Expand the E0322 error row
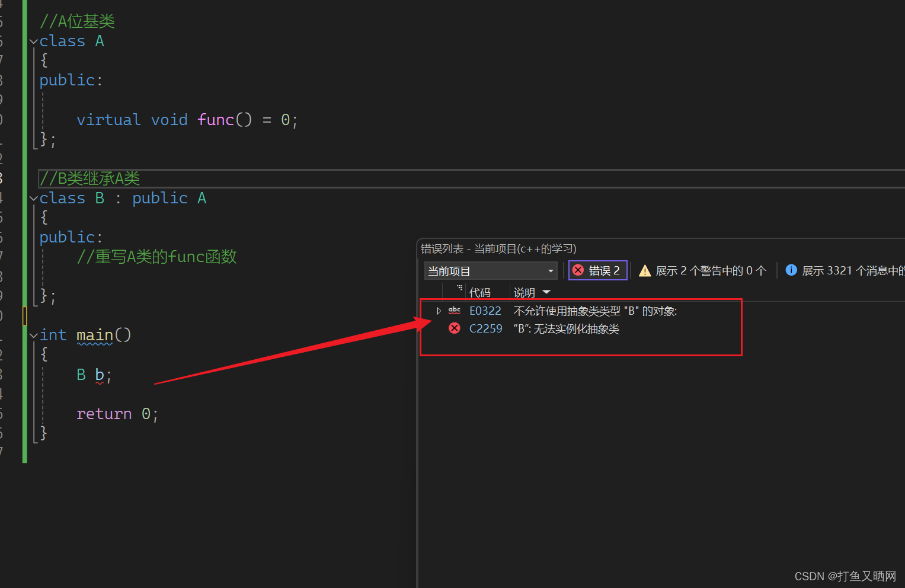Screen dimensions: 905x588 pyautogui.click(x=439, y=311)
